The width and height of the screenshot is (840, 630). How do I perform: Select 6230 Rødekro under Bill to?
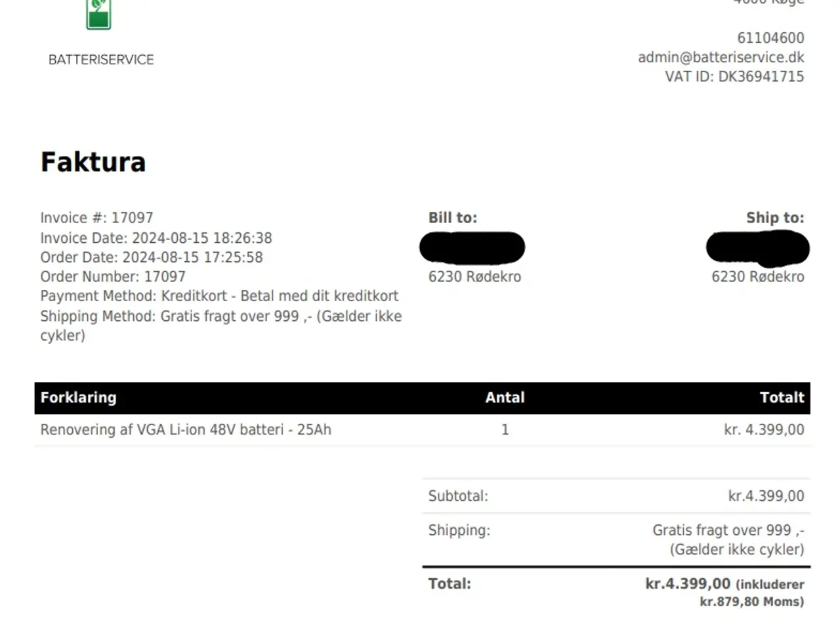(475, 276)
